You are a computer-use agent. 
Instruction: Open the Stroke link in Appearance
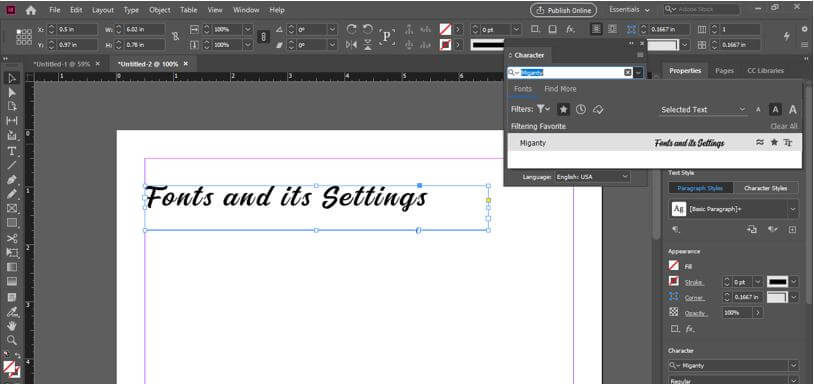pos(693,282)
